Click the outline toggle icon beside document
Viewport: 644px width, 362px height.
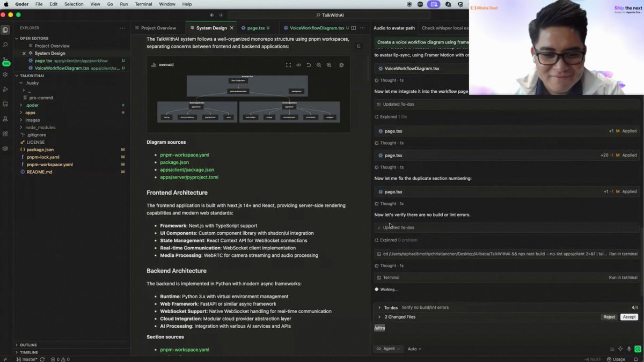(x=359, y=46)
